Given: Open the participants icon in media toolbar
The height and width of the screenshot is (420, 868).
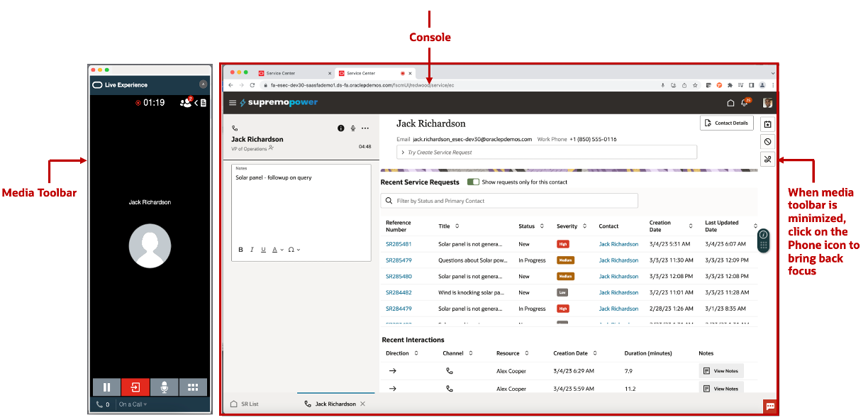Looking at the screenshot, I should (187, 103).
